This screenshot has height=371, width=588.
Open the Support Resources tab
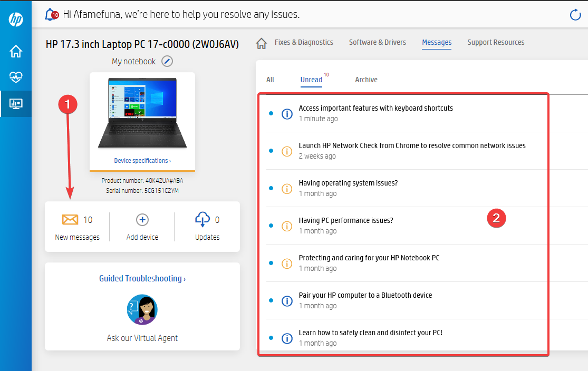pyautogui.click(x=496, y=42)
